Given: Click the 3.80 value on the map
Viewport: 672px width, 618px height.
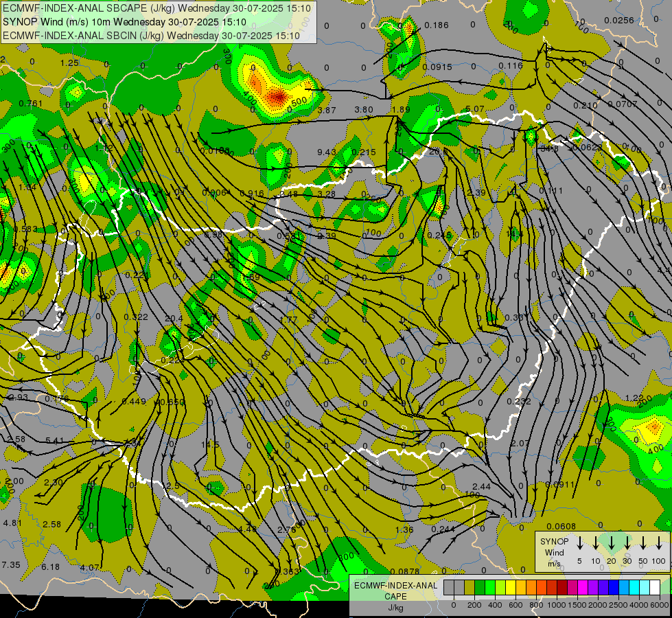Looking at the screenshot, I should click(x=364, y=110).
